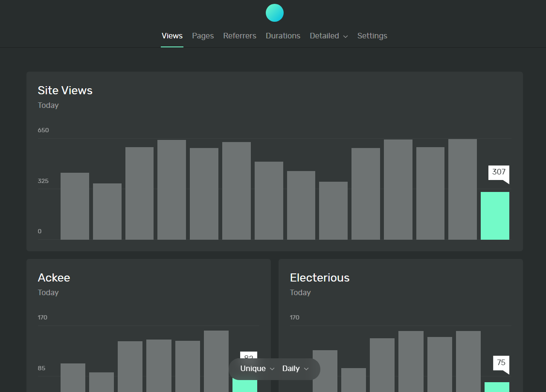Open the Ackee domain heading

tap(54, 278)
